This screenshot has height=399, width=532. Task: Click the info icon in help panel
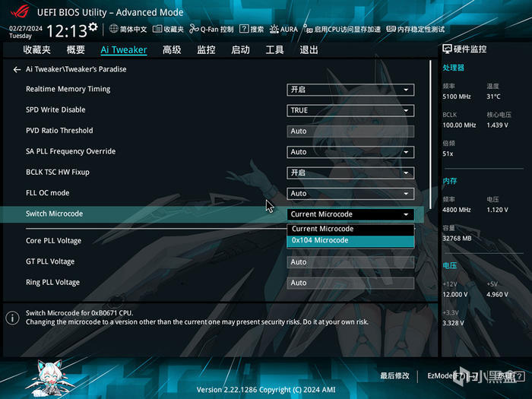[13, 318]
